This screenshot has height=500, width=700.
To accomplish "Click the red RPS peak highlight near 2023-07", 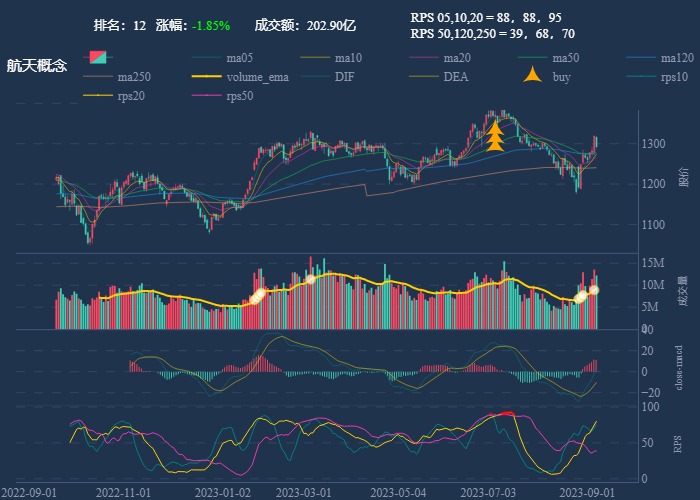I will [x=507, y=413].
